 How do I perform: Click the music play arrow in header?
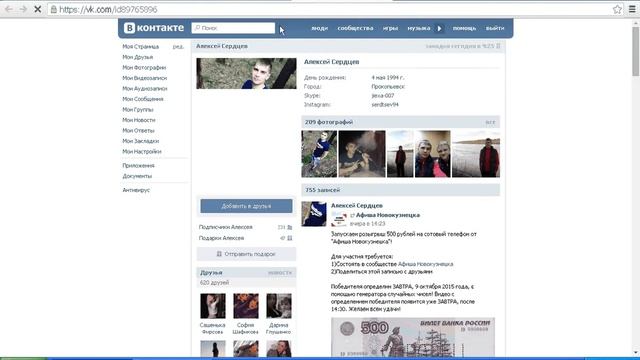click(440, 28)
